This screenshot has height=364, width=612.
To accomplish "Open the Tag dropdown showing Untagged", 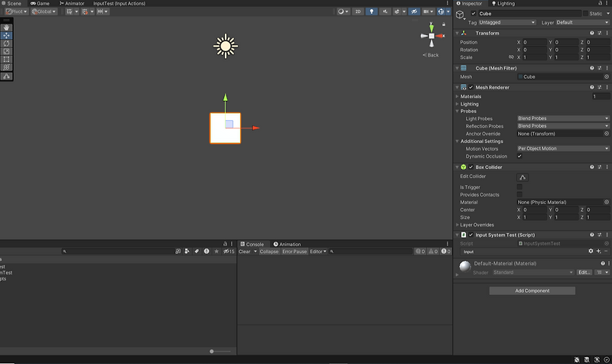I will (x=507, y=23).
